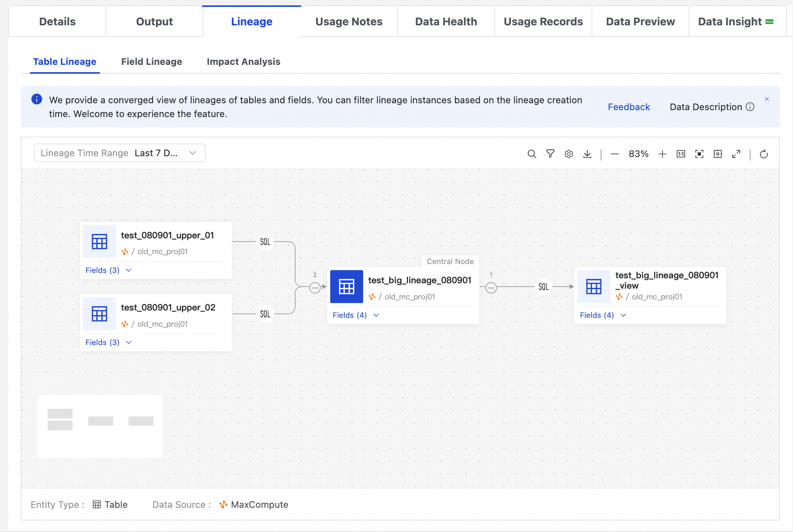Refresh the lineage graph
Screen dimensions: 793x532
coord(763,154)
